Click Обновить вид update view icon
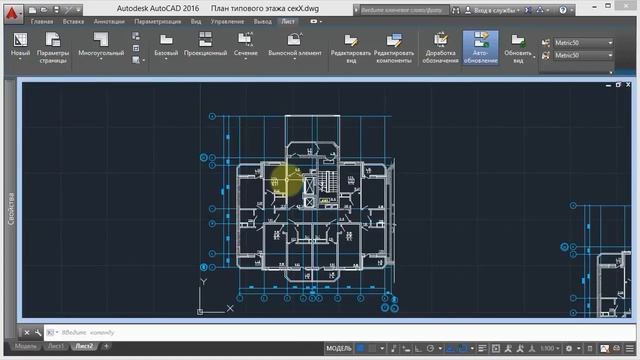Screen dimensions: 640x360 tap(518, 40)
